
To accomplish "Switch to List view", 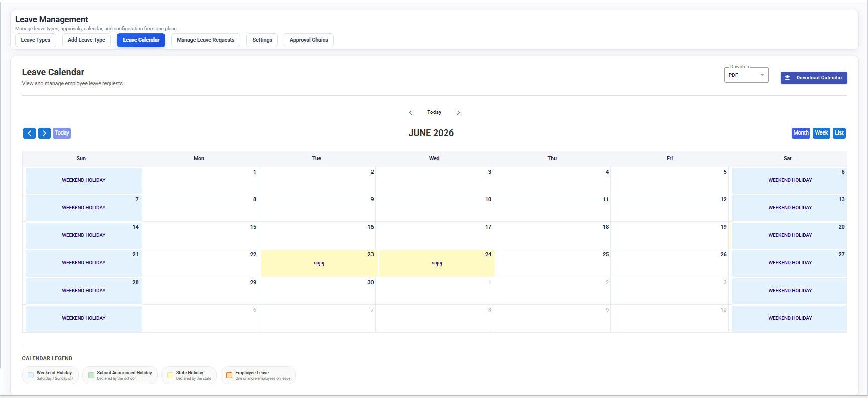I will click(x=839, y=133).
